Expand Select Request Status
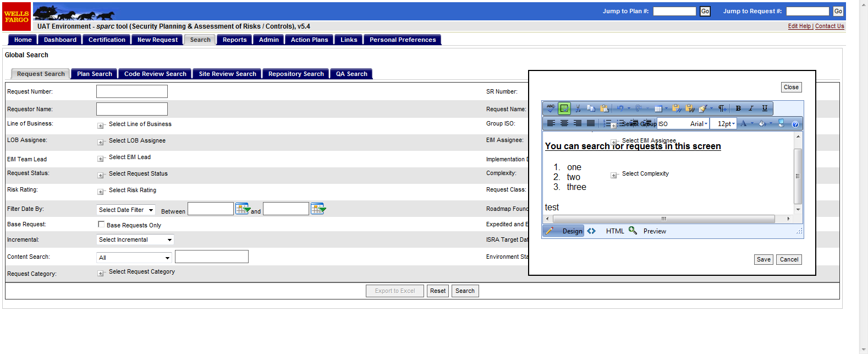The width and height of the screenshot is (868, 354). point(101,176)
